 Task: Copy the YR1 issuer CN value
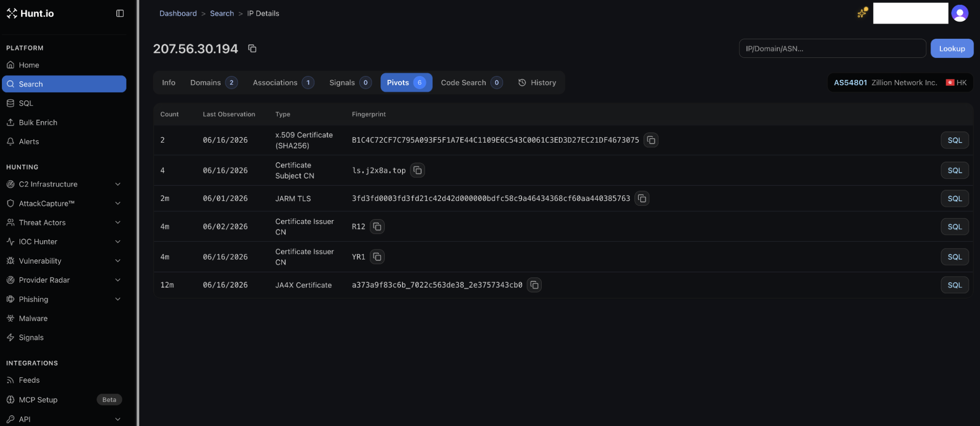click(x=377, y=257)
